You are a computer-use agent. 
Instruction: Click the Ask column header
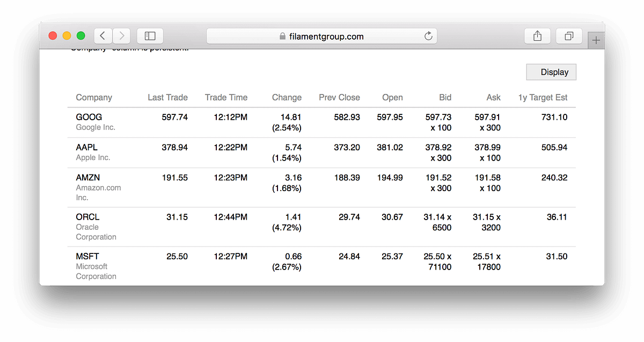click(494, 97)
